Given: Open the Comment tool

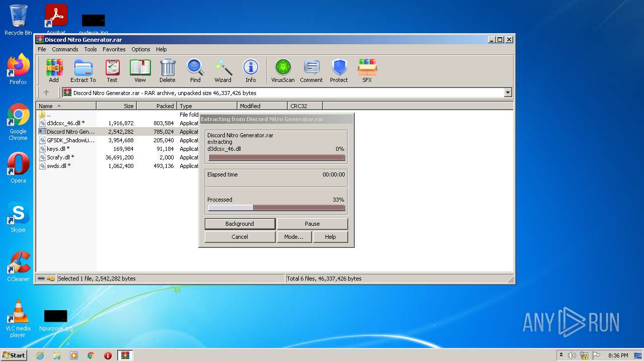Looking at the screenshot, I should [311, 70].
